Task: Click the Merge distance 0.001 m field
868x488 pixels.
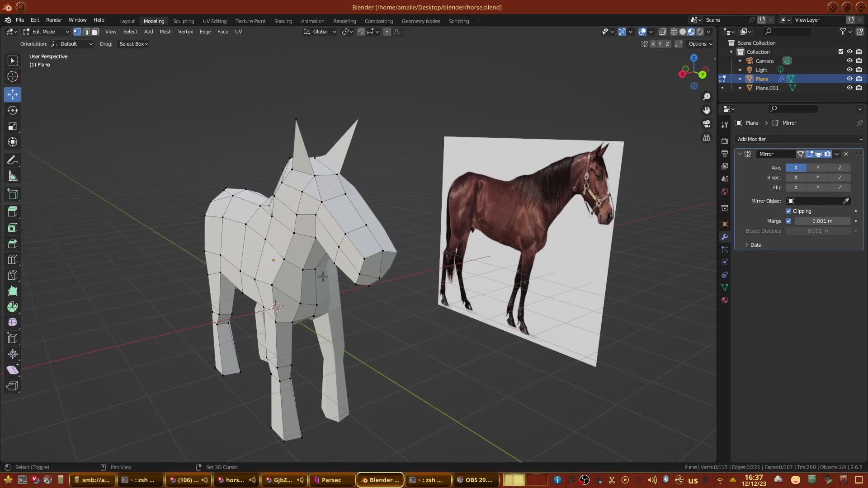Action: pyautogui.click(x=822, y=221)
